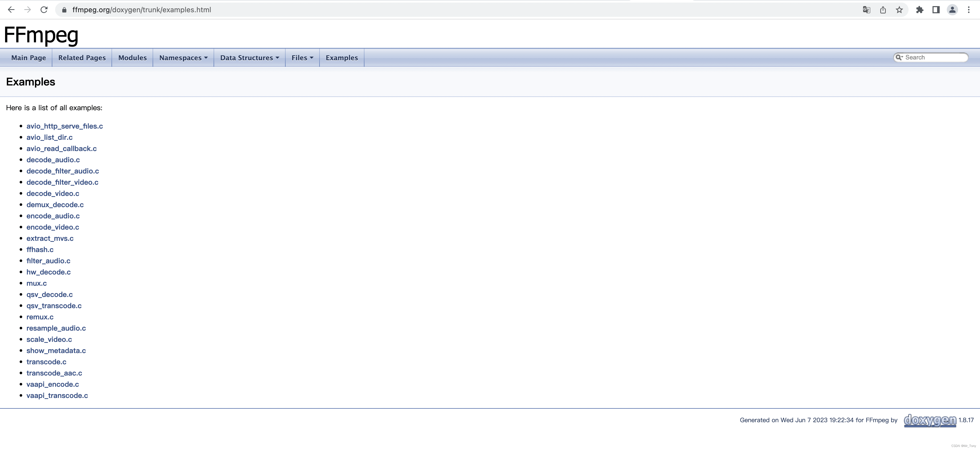980x450 pixels.
Task: Open the user profile avatar
Action: click(952, 10)
